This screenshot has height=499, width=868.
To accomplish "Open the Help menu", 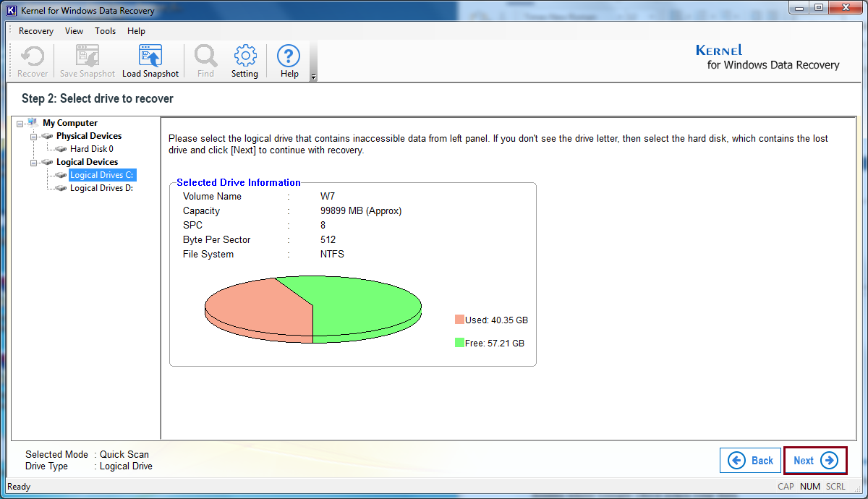I will coord(136,31).
